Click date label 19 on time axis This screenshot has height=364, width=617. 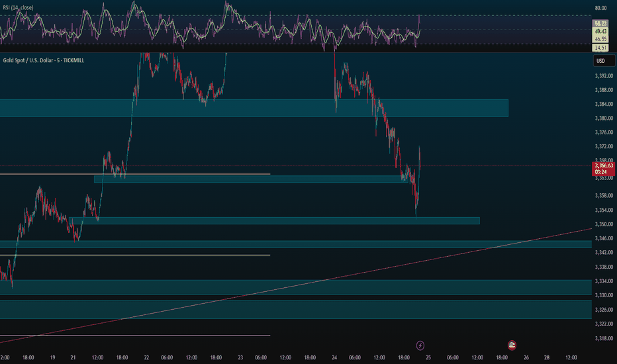pos(52,357)
